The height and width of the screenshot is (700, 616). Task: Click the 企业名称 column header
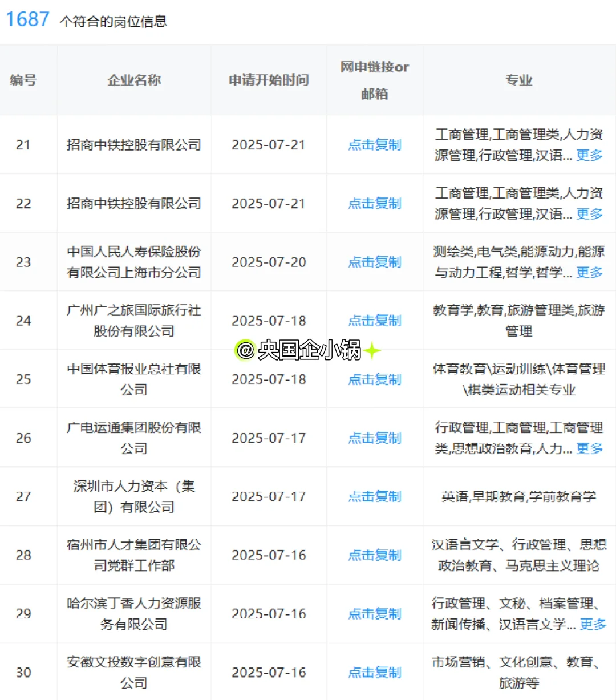[x=134, y=80]
